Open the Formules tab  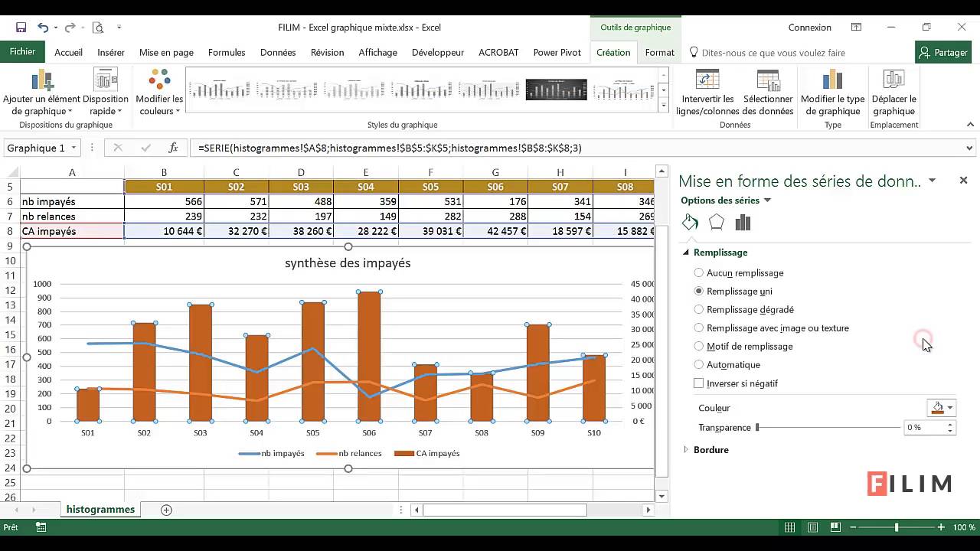227,53
